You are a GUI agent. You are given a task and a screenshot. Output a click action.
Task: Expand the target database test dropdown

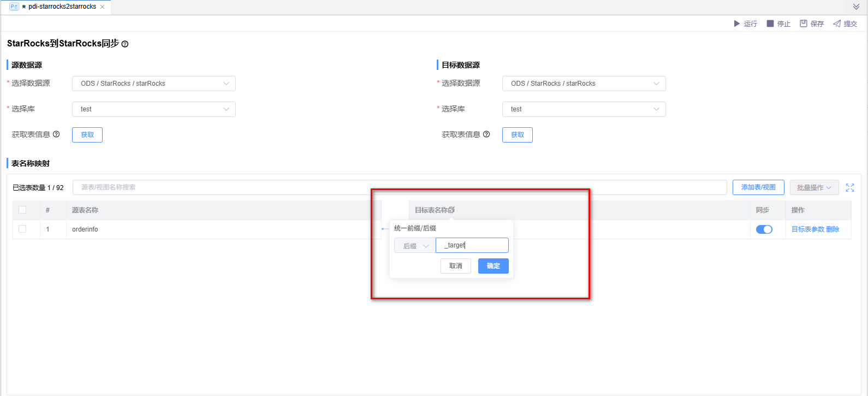(584, 109)
